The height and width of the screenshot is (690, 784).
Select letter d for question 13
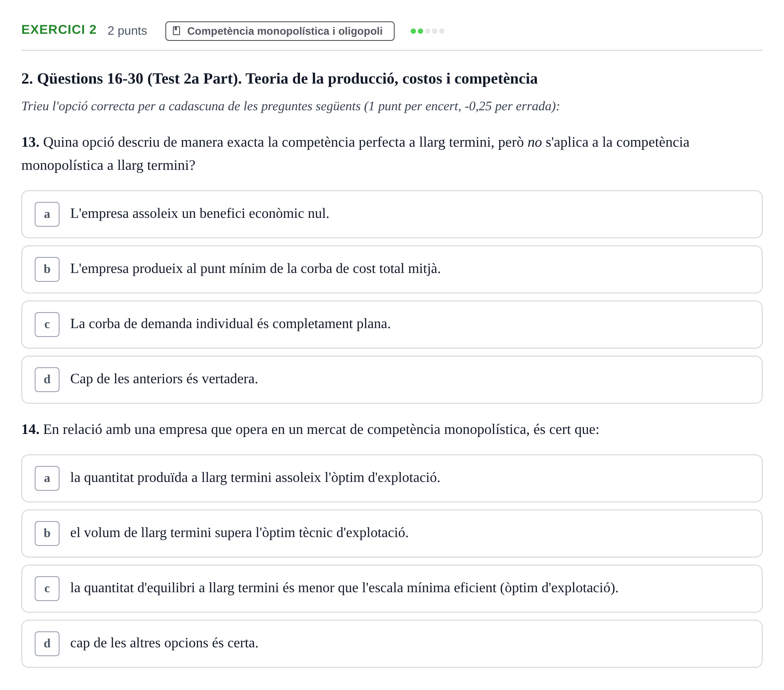pyautogui.click(x=47, y=380)
